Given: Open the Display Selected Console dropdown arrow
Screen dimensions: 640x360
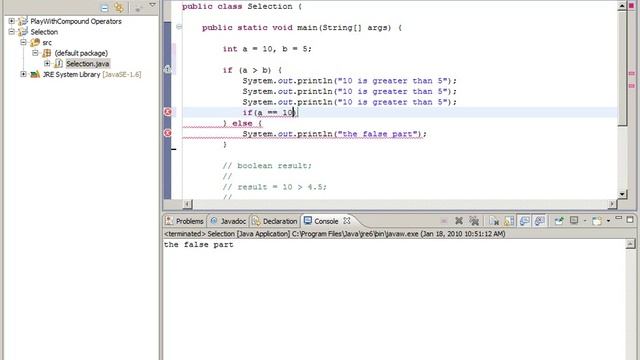Looking at the screenshot, I should coord(585,221).
